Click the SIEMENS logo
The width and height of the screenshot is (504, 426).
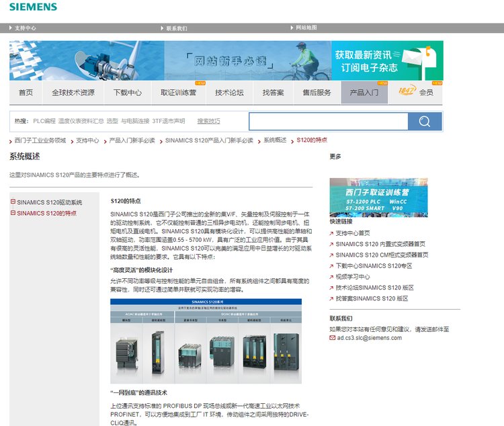pos(33,7)
